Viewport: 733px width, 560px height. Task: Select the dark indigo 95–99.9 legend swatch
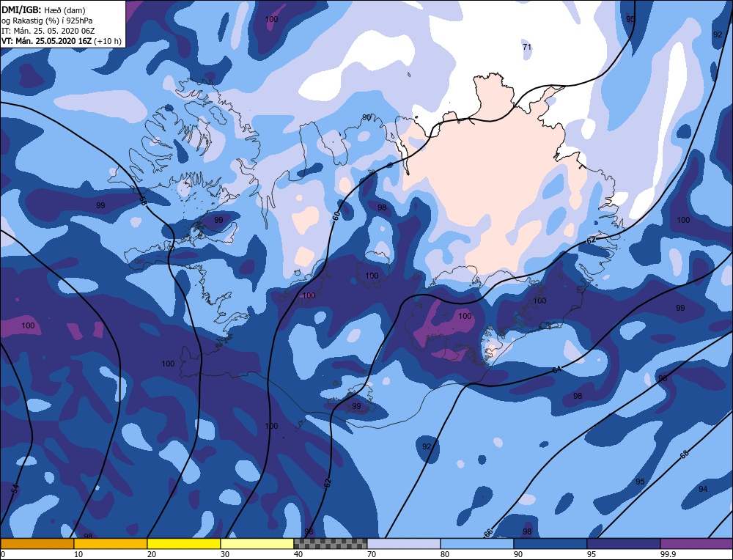[624, 544]
